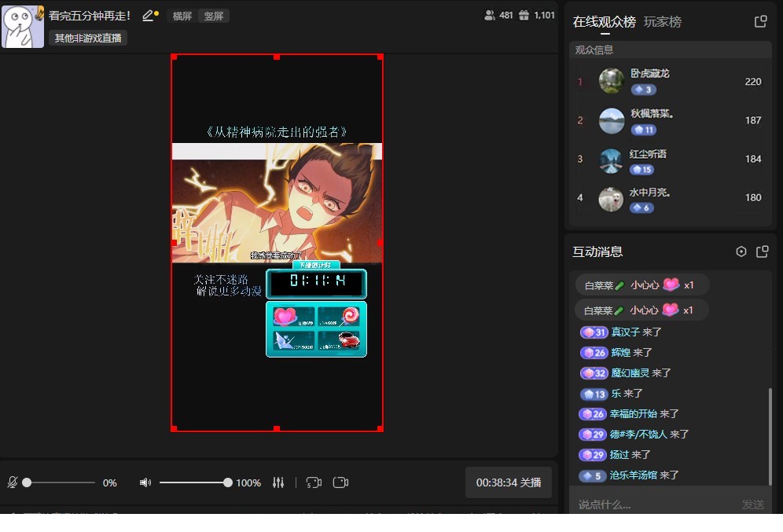The width and height of the screenshot is (783, 532).
Task: Click the 观众信息 header label
Action: (x=594, y=50)
